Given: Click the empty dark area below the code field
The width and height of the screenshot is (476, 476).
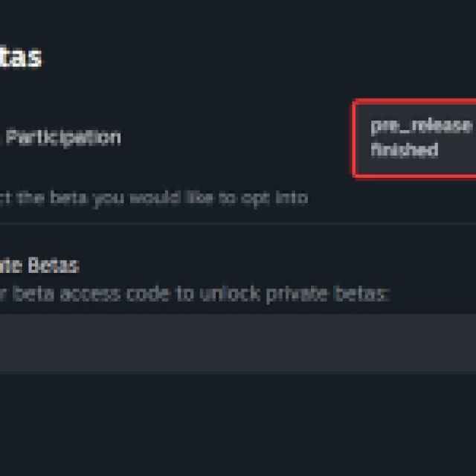Looking at the screenshot, I should [238, 424].
